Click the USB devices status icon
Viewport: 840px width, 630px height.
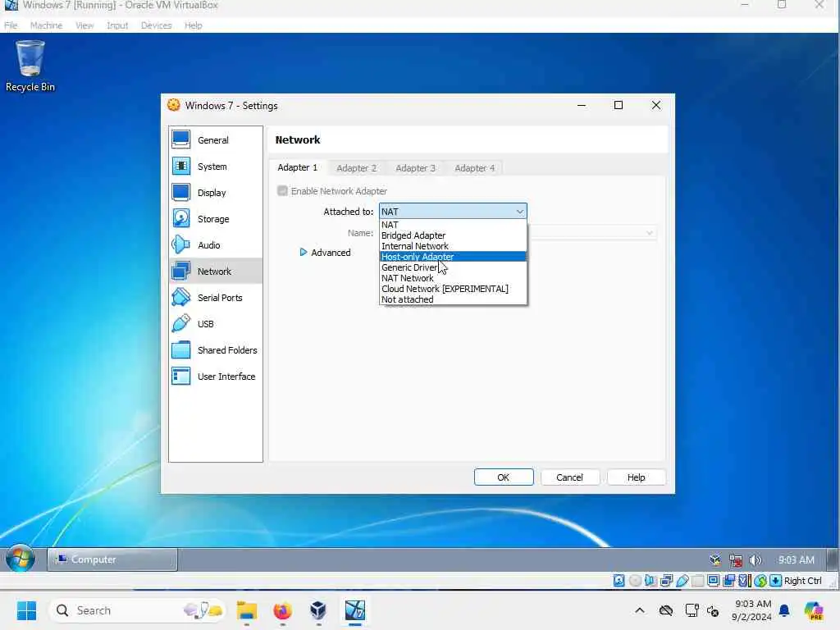682,581
